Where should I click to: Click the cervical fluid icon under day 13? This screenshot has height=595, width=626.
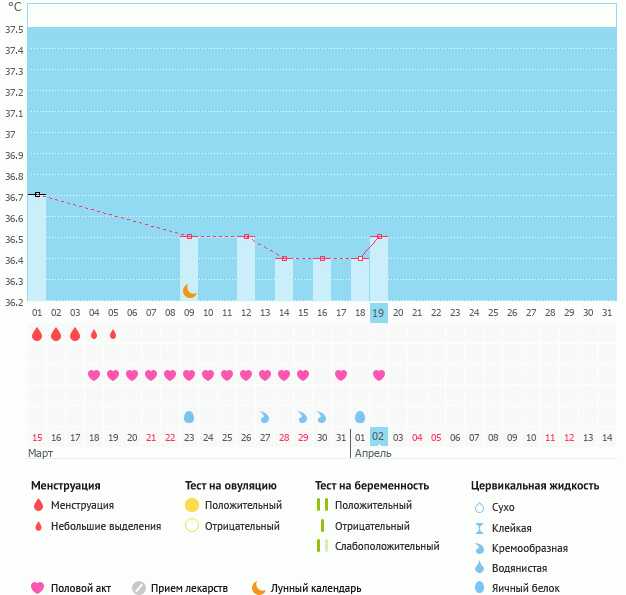[265, 416]
